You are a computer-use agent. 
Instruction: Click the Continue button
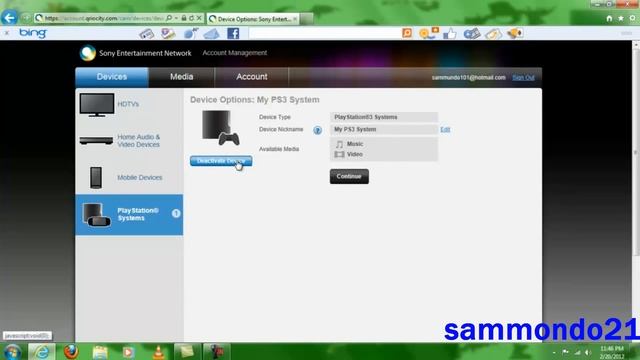[349, 176]
